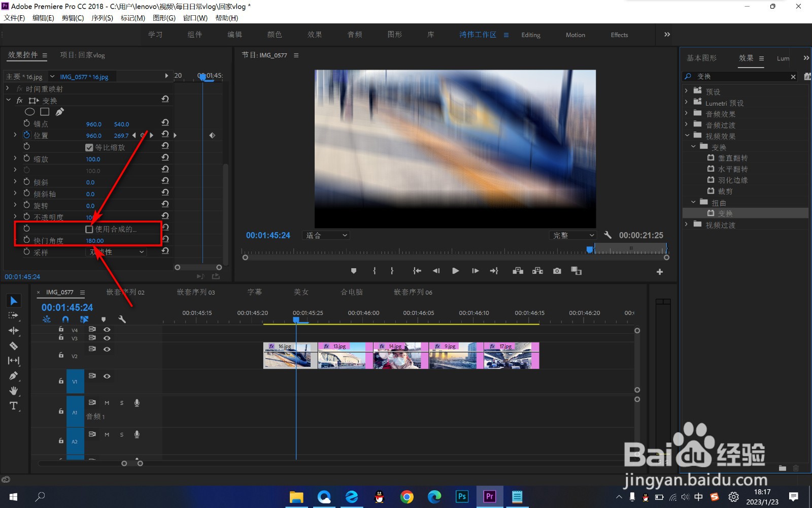Pick the free draw bezier mask pen
The height and width of the screenshot is (508, 812).
point(60,112)
